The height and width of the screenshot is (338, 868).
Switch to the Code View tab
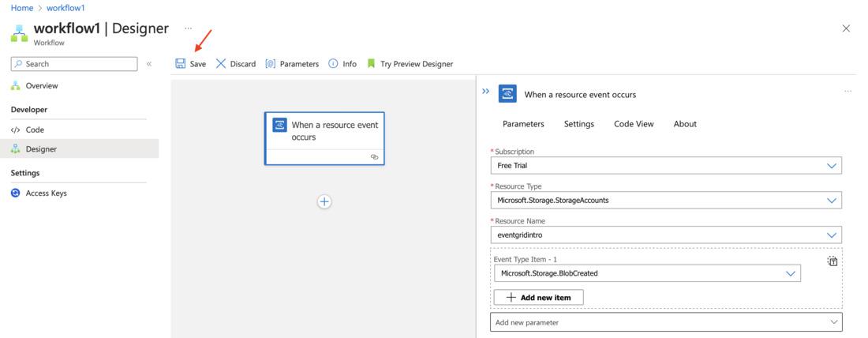click(634, 124)
